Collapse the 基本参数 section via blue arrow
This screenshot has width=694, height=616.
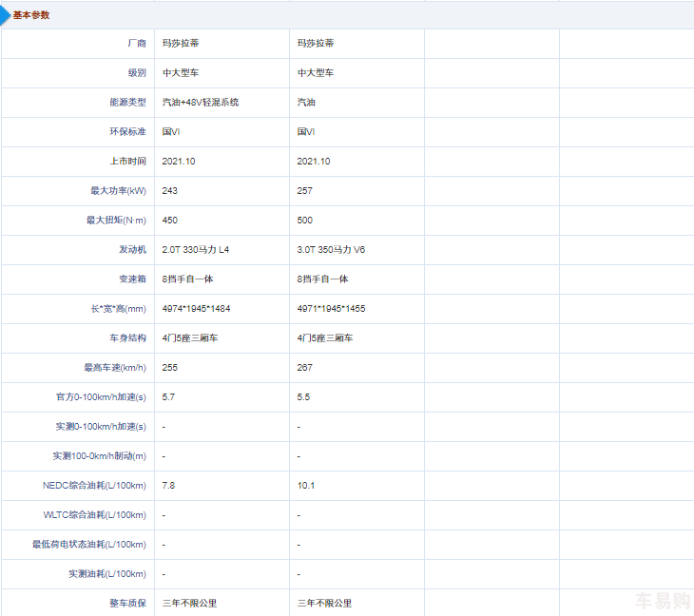(x=5, y=15)
